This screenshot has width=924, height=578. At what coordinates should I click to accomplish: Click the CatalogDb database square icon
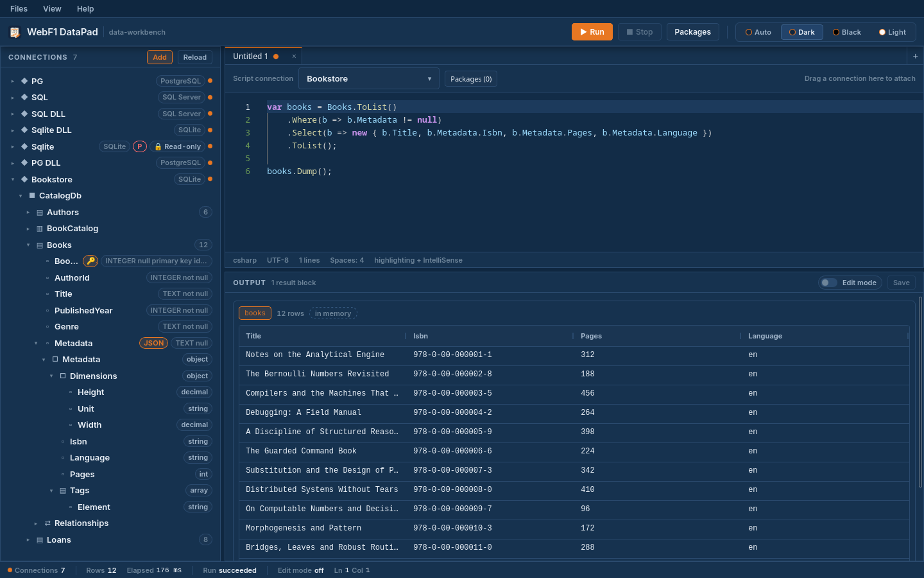(x=32, y=195)
